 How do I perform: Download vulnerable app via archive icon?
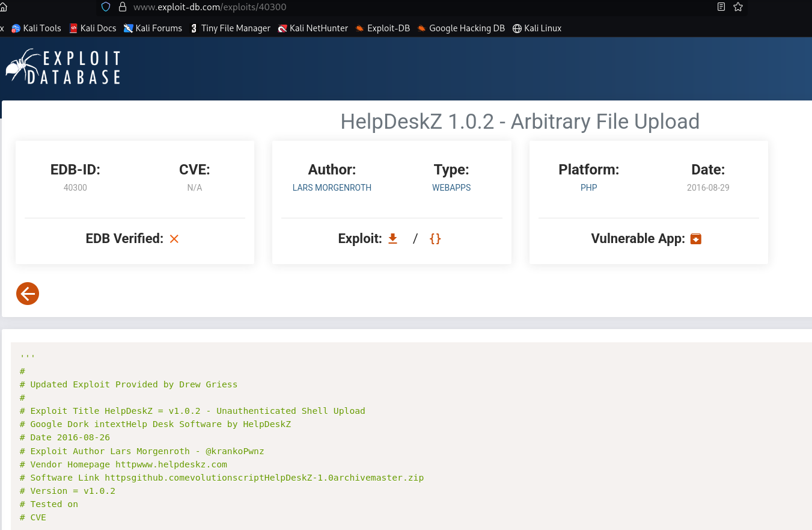click(x=695, y=239)
